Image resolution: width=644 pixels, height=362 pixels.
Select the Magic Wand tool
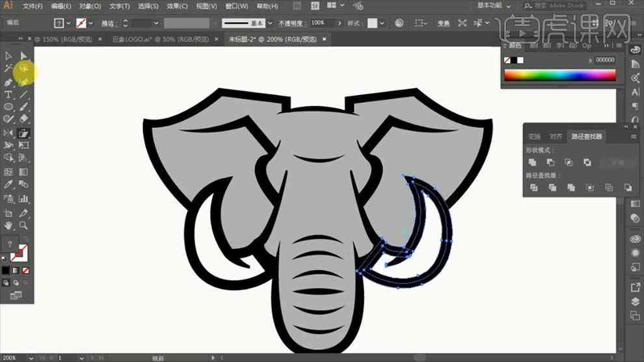[8, 68]
